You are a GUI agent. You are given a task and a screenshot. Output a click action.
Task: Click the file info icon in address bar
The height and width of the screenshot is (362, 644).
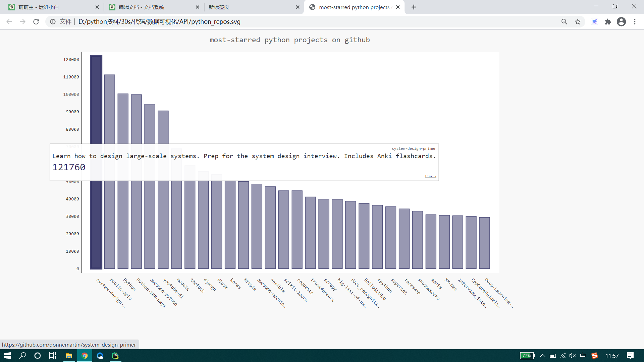click(53, 22)
